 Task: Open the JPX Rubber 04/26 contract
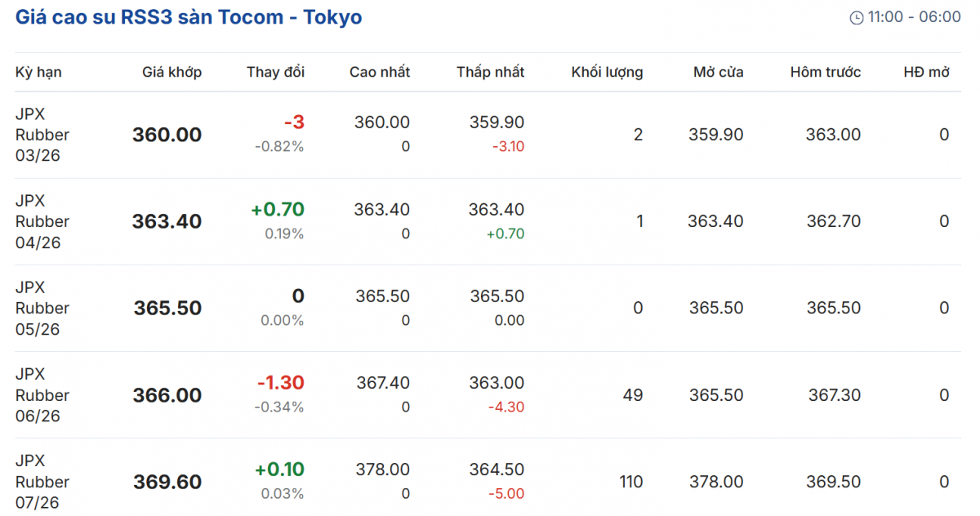tap(42, 221)
